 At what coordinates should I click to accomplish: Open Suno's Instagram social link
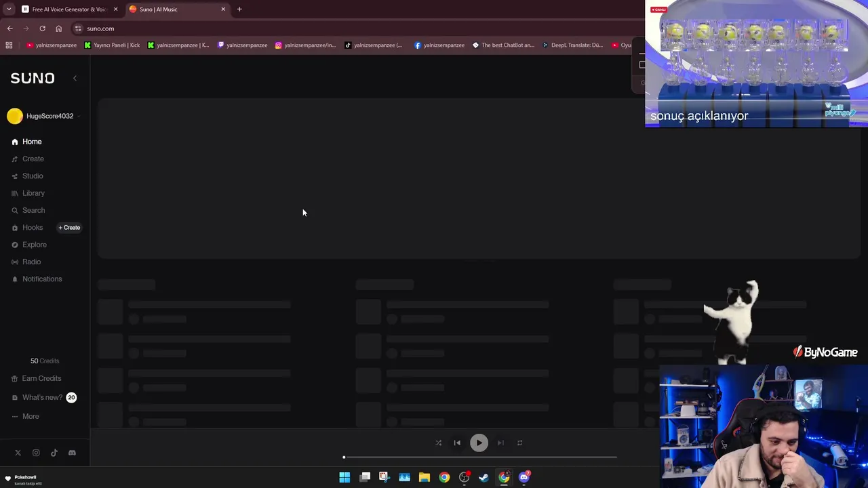click(36, 453)
